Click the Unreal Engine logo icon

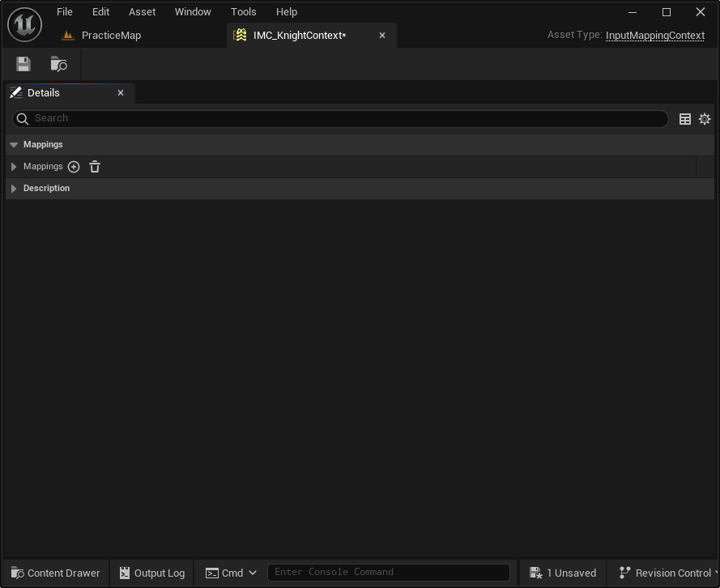pos(25,25)
